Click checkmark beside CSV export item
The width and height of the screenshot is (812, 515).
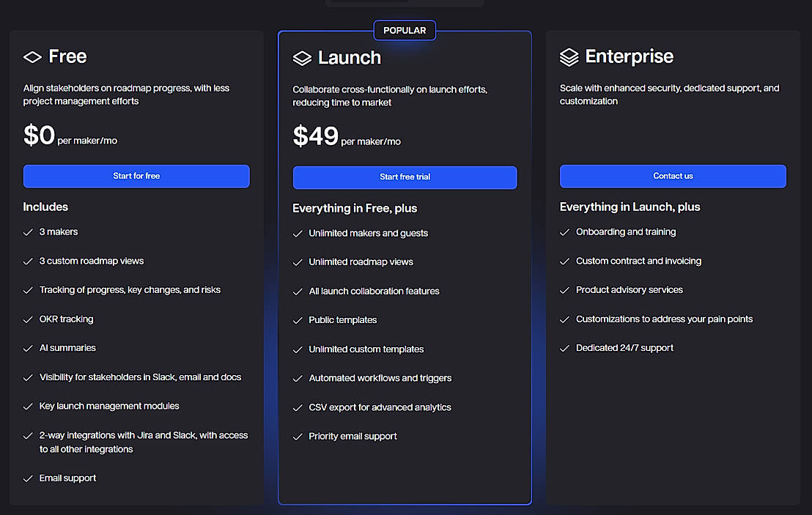point(298,408)
